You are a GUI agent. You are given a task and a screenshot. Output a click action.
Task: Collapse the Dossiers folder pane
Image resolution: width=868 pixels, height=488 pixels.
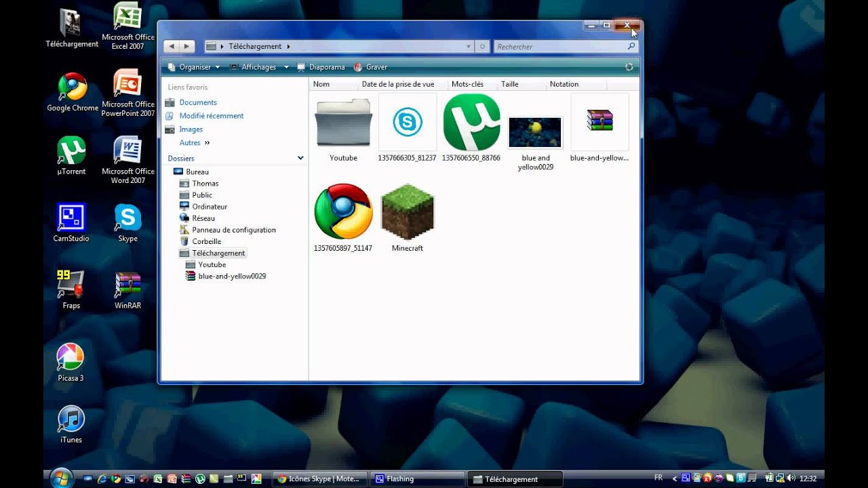[x=300, y=158]
